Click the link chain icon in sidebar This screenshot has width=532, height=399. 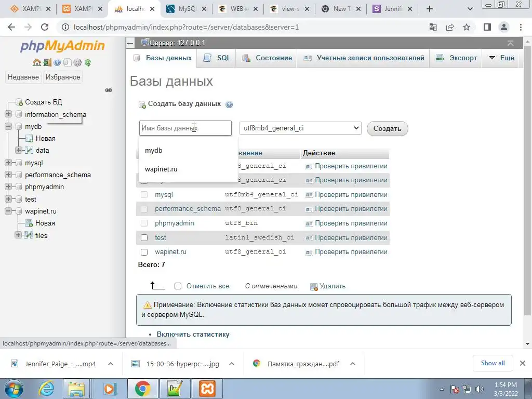[x=109, y=90]
